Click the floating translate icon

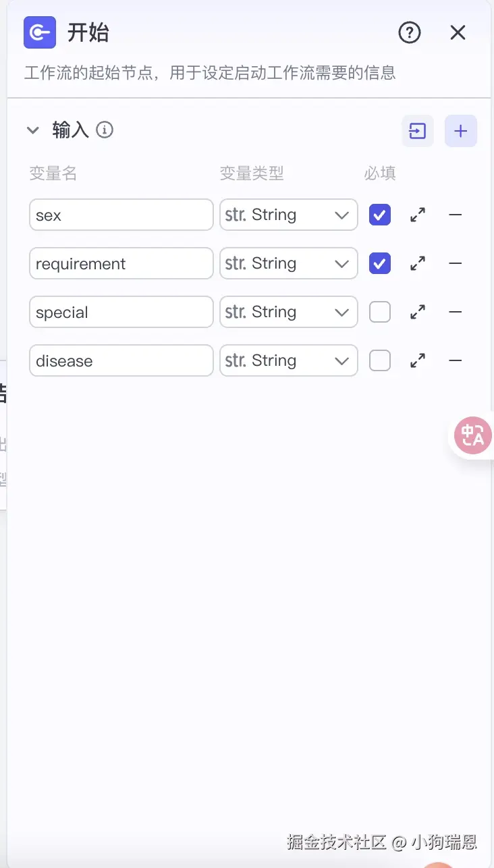(473, 435)
